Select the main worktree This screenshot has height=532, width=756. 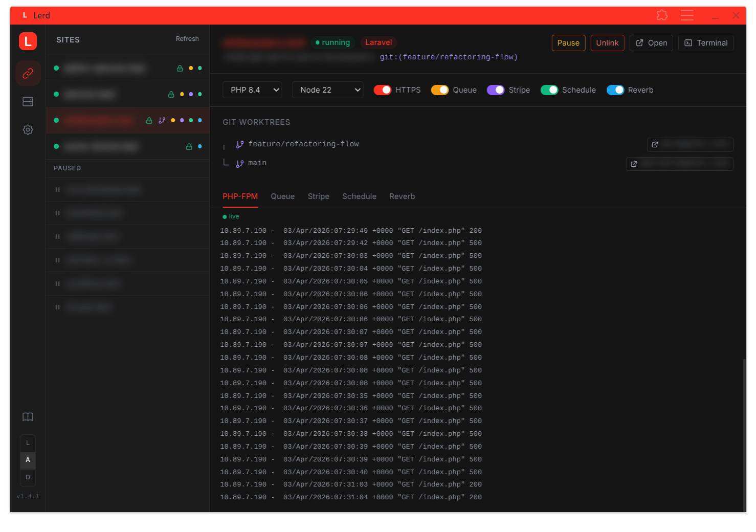click(x=257, y=163)
